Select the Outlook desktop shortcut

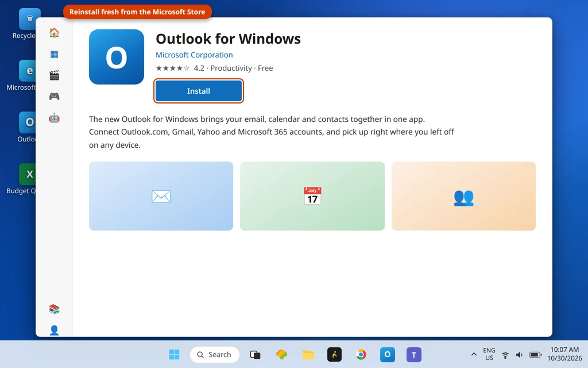click(27, 127)
